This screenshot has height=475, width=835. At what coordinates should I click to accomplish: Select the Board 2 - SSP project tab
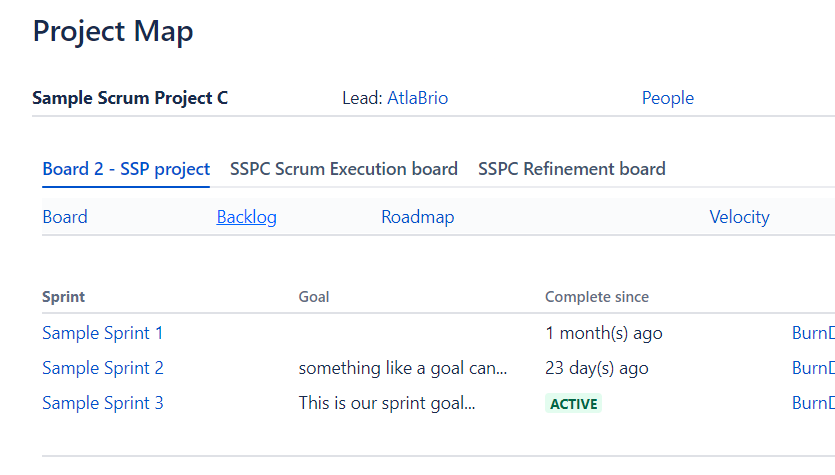click(x=126, y=169)
